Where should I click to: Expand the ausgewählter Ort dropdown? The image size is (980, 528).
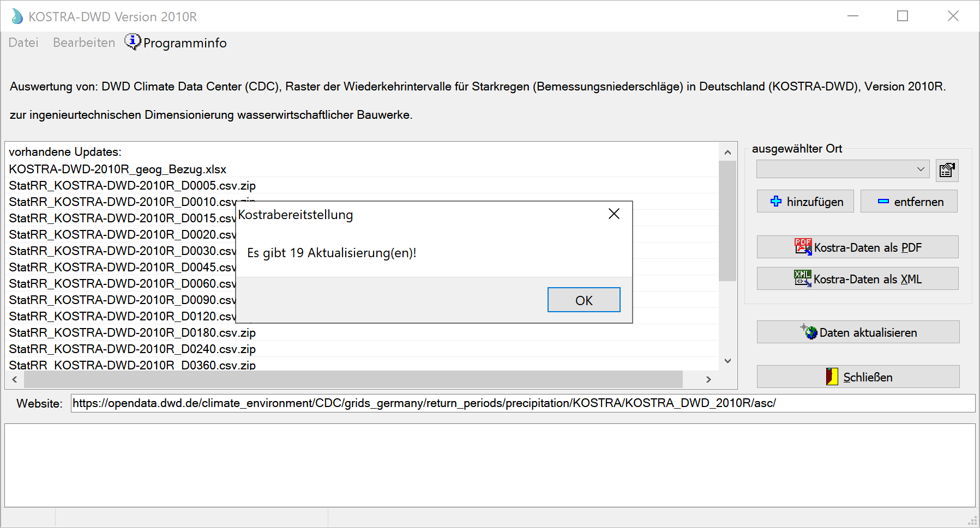click(921, 169)
